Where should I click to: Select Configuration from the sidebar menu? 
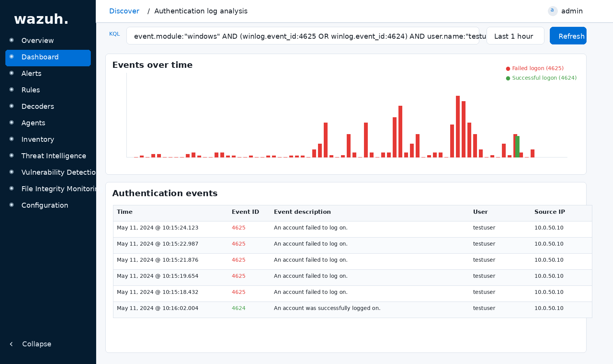44,205
